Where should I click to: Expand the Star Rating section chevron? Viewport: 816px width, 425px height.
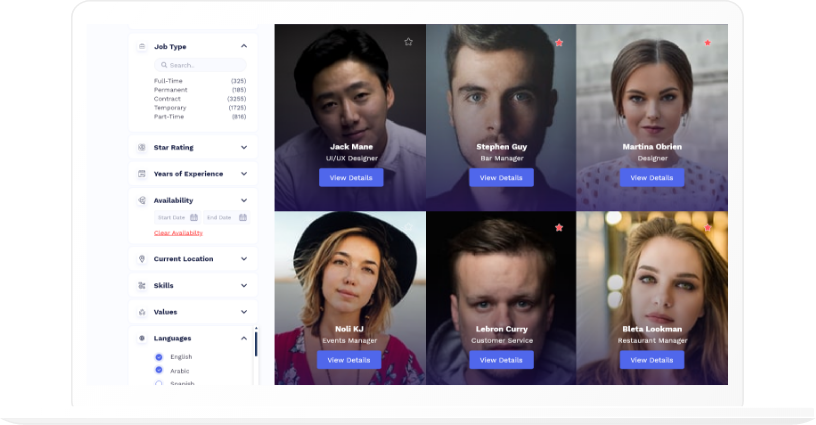click(244, 148)
